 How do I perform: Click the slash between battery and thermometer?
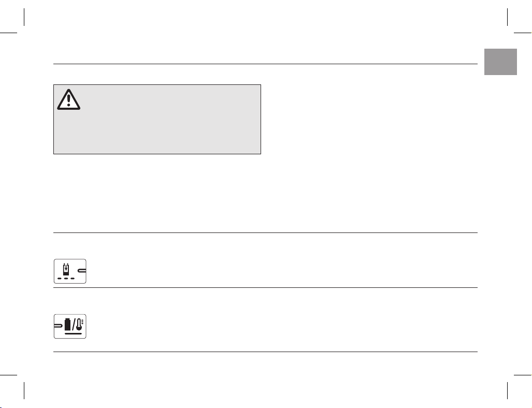pos(73,325)
